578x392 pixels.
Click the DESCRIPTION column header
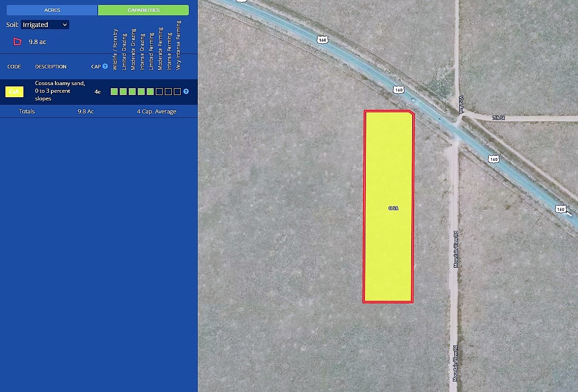click(x=50, y=67)
